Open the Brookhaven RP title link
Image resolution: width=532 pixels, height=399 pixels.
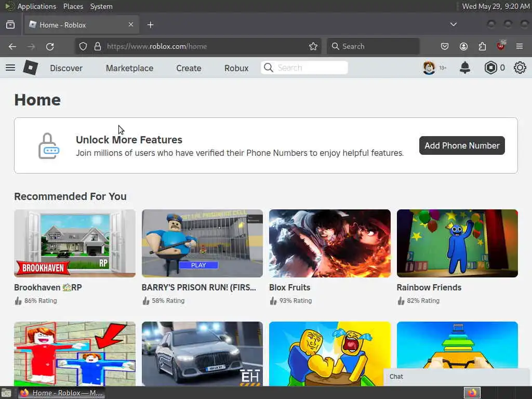(x=48, y=287)
